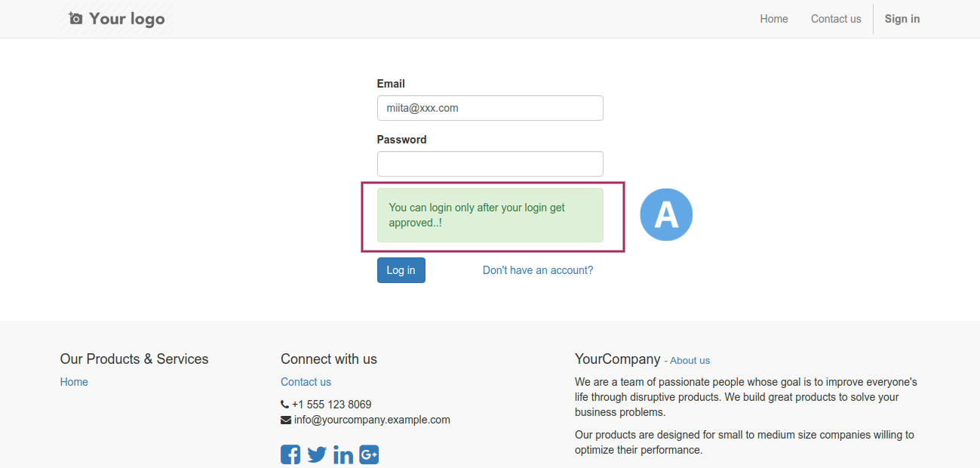Click the phone icon in the footer

click(284, 405)
